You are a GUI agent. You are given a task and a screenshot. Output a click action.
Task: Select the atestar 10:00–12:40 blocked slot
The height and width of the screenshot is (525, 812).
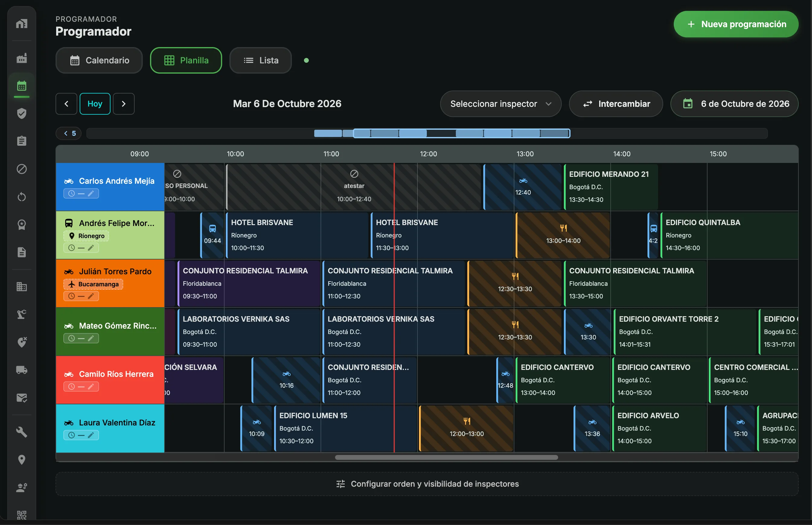coord(354,187)
